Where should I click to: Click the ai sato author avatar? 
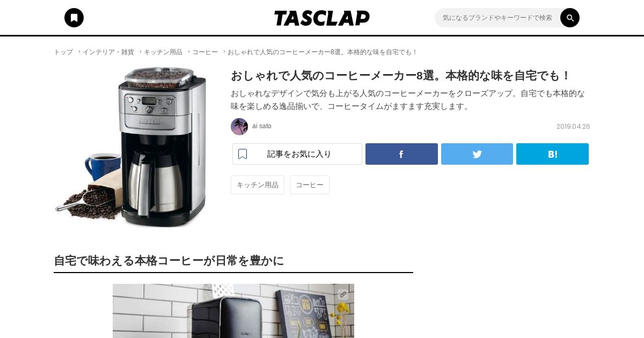click(239, 127)
